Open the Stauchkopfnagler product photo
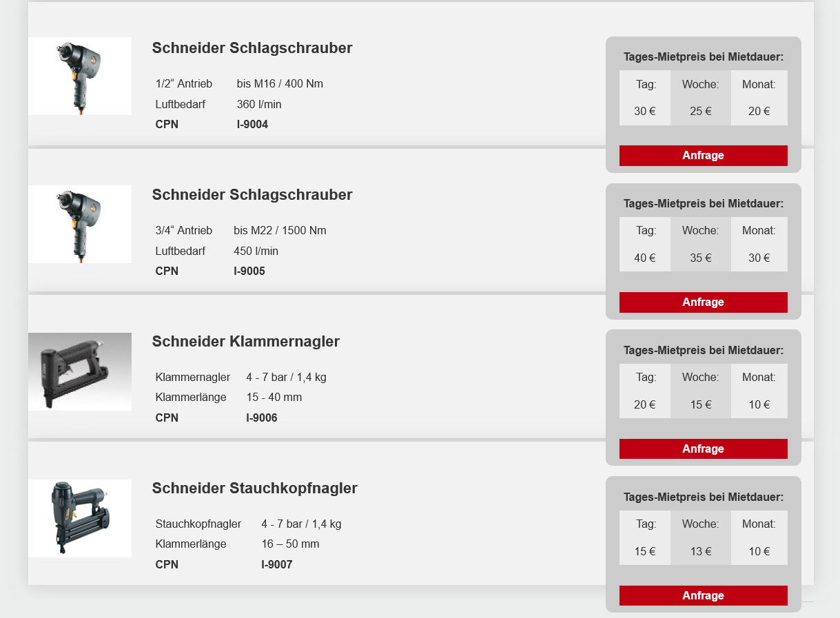 (80, 518)
